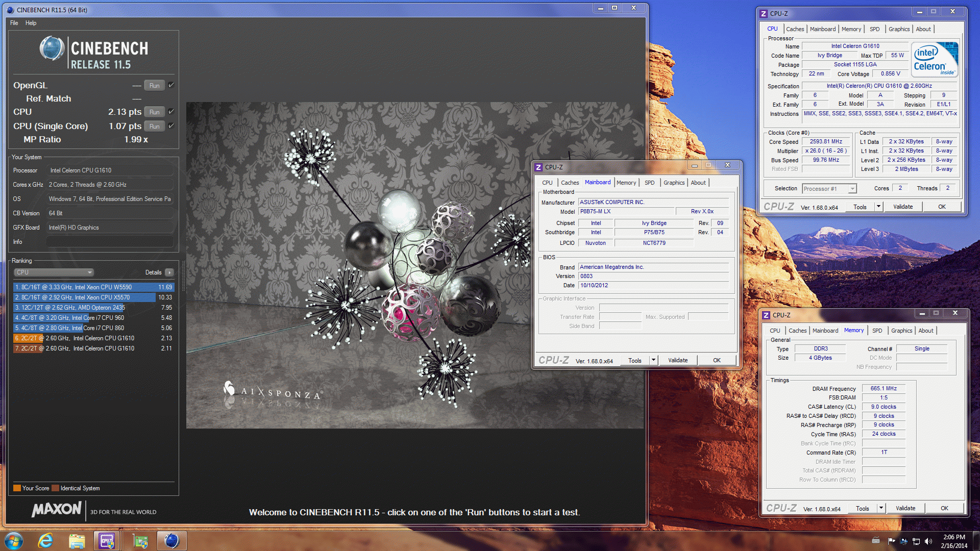Click the CPU-Z icon in the Mainboard window title
This screenshot has height=551, width=980.
[x=538, y=167]
